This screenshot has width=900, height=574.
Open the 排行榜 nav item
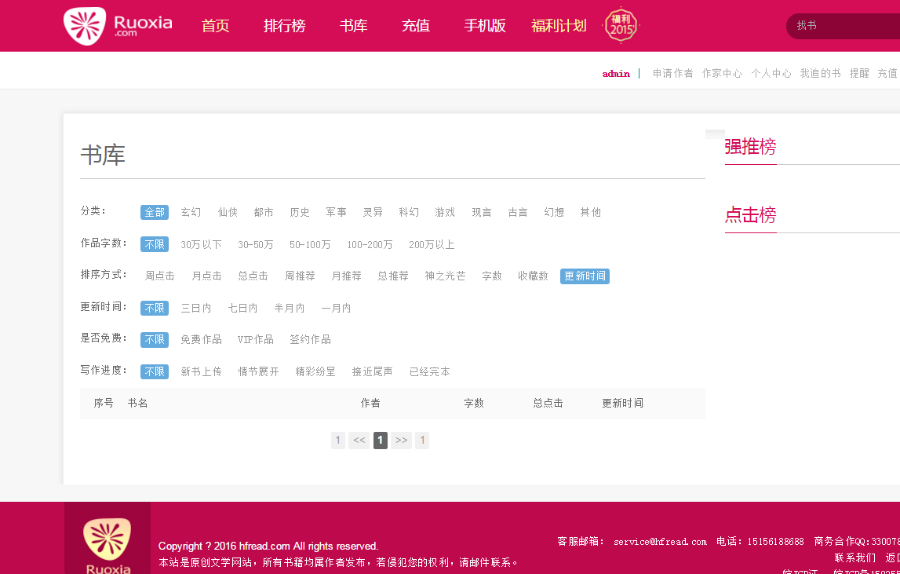285,26
